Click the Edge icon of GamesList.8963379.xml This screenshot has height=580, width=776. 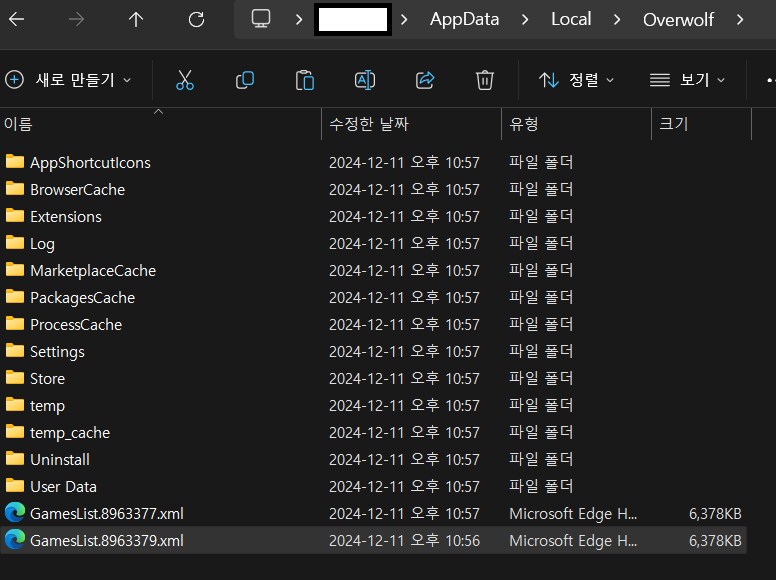click(x=15, y=539)
